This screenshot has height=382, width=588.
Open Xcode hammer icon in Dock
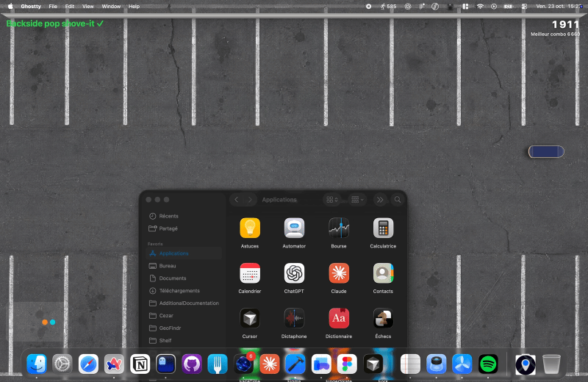point(295,364)
